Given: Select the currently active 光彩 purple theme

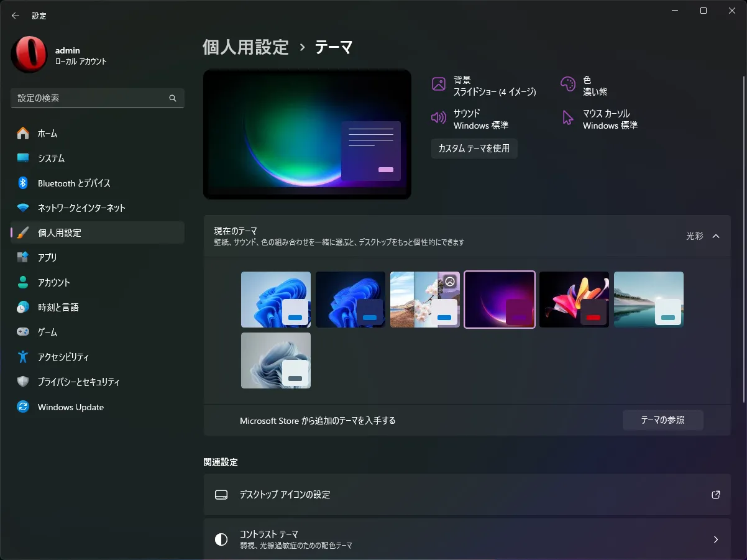Looking at the screenshot, I should point(499,299).
